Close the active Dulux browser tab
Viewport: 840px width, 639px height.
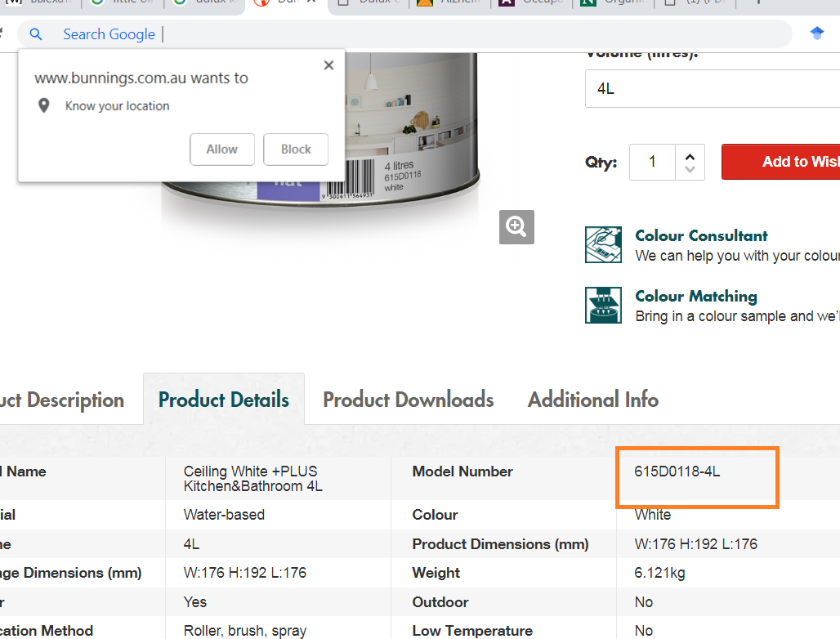click(x=311, y=2)
